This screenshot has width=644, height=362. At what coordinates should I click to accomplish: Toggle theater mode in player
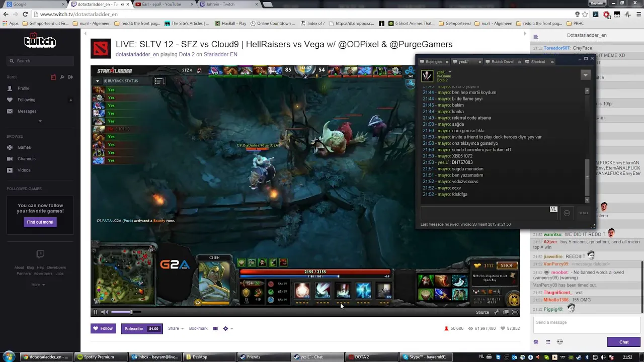pyautogui.click(x=506, y=312)
